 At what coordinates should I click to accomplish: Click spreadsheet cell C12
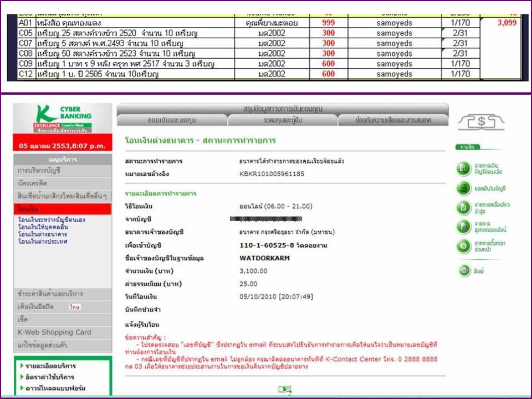(26, 74)
